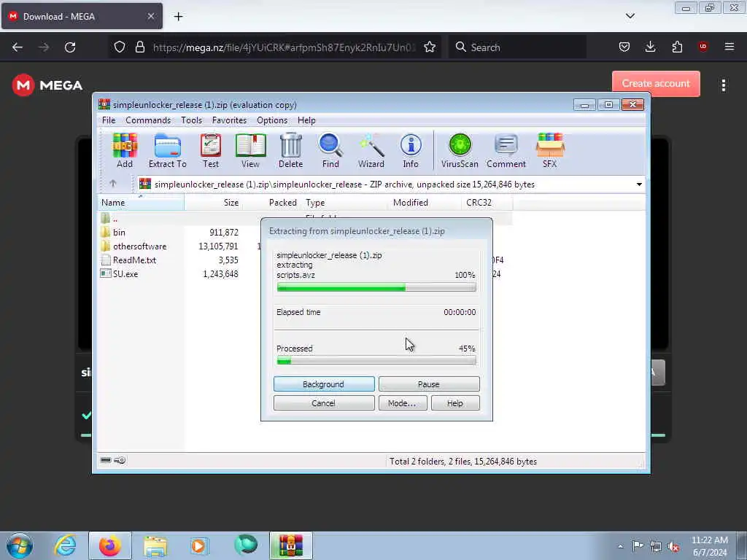Sort by the CRC32 column header
Viewport: 747px width, 560px height.
point(487,203)
